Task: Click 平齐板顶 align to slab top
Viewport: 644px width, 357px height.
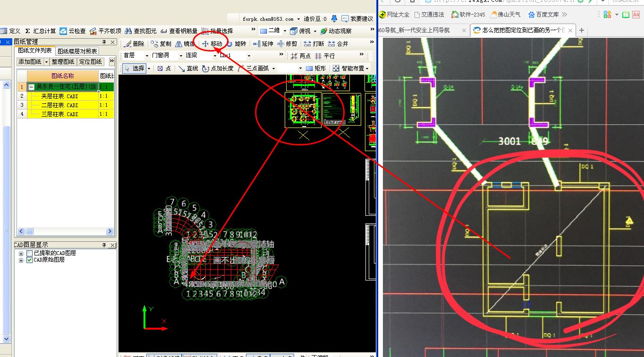Action: pyautogui.click(x=105, y=31)
